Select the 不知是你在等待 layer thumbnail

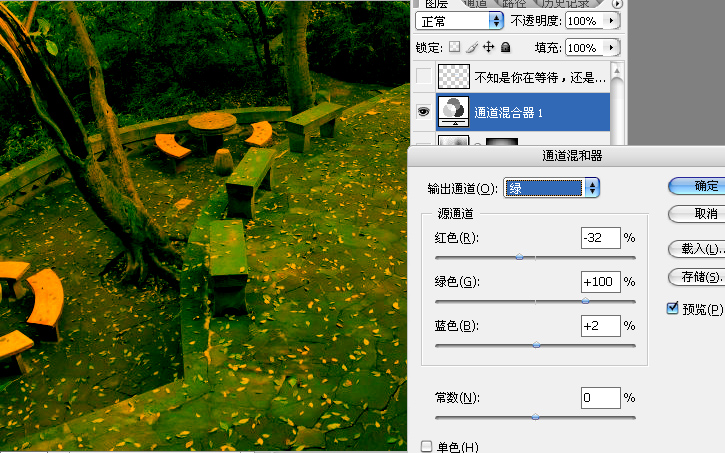453,76
